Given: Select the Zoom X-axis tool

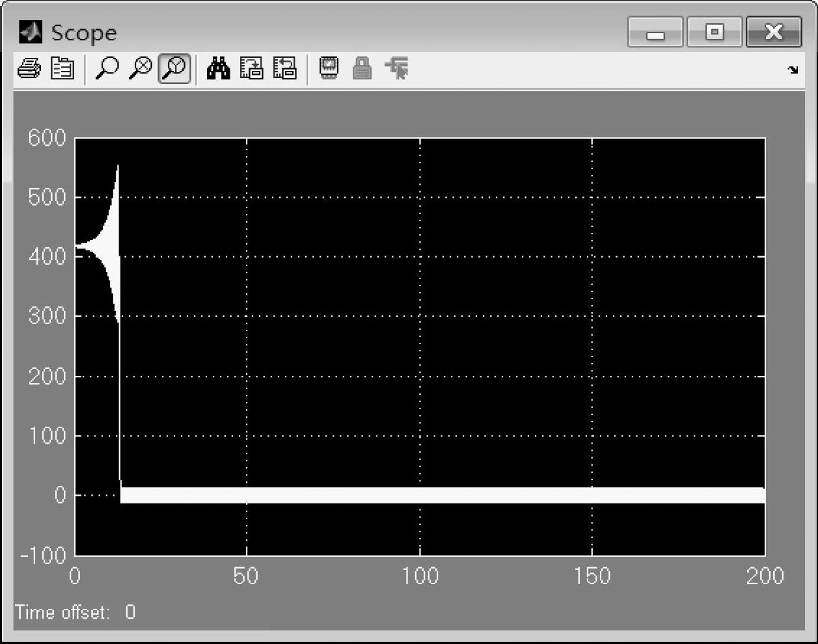Looking at the screenshot, I should click(x=141, y=68).
